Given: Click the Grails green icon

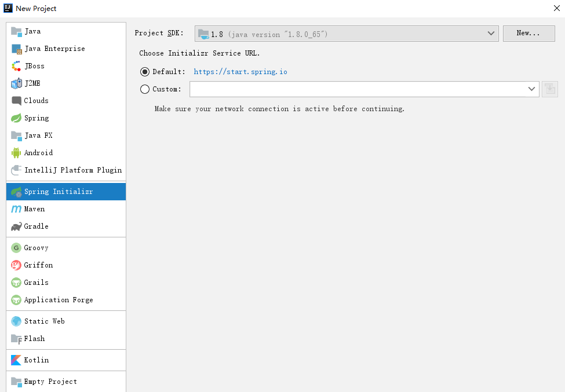Looking at the screenshot, I should tap(16, 283).
